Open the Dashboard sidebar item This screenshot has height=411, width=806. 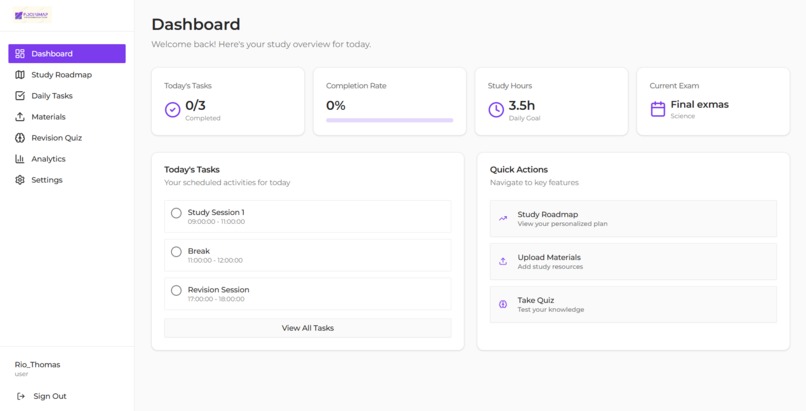click(x=67, y=53)
